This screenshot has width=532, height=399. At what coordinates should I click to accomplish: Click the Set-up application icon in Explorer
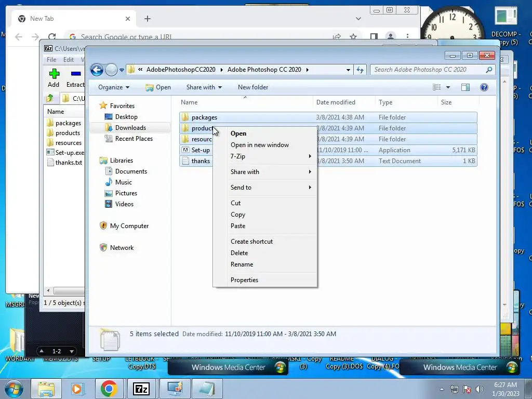click(185, 150)
